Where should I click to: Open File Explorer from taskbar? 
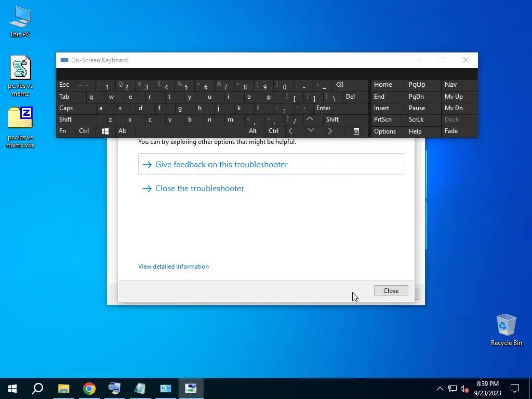pyautogui.click(x=63, y=389)
